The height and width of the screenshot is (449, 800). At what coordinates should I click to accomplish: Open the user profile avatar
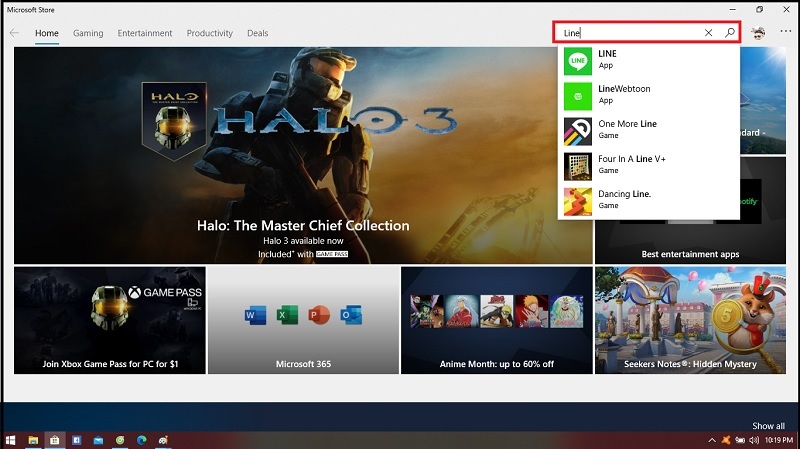[759, 33]
